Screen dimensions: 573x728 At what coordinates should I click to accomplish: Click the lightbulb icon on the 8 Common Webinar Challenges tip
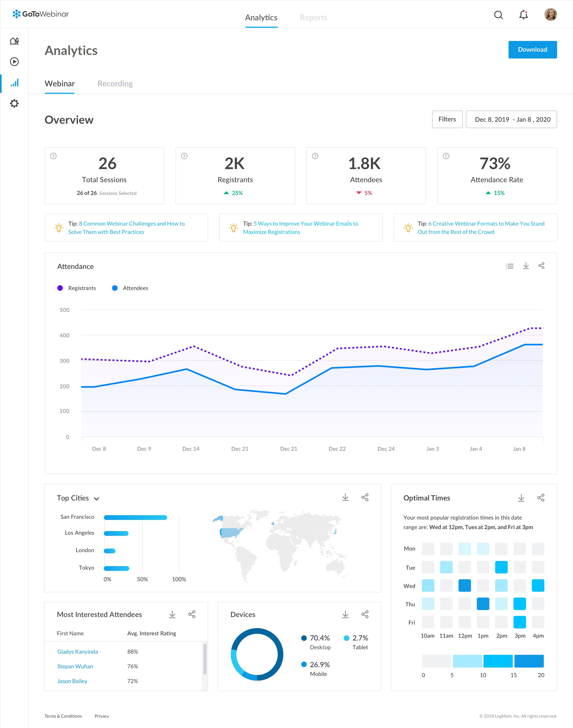coord(59,228)
